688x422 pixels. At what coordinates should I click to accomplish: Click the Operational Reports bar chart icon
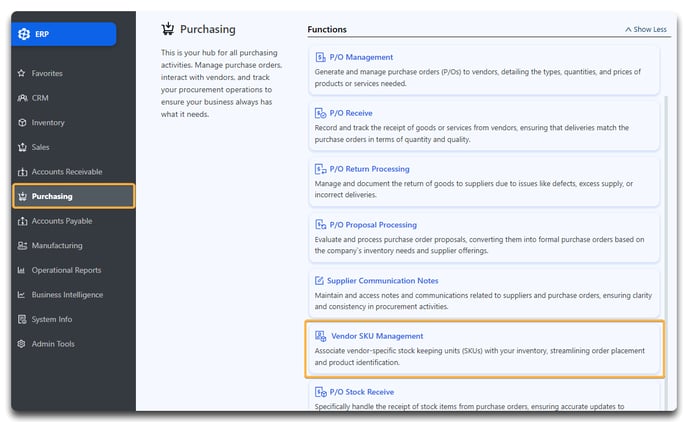click(x=21, y=270)
